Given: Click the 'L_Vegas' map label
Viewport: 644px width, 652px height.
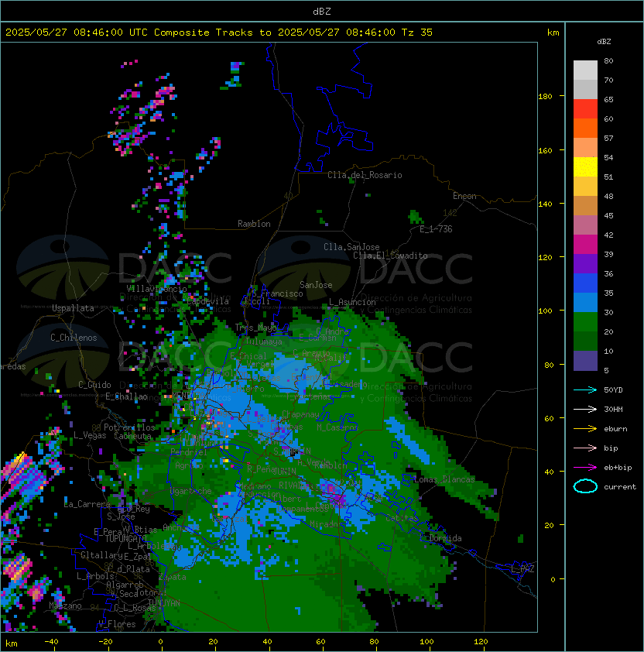Looking at the screenshot, I should pyautogui.click(x=90, y=435).
